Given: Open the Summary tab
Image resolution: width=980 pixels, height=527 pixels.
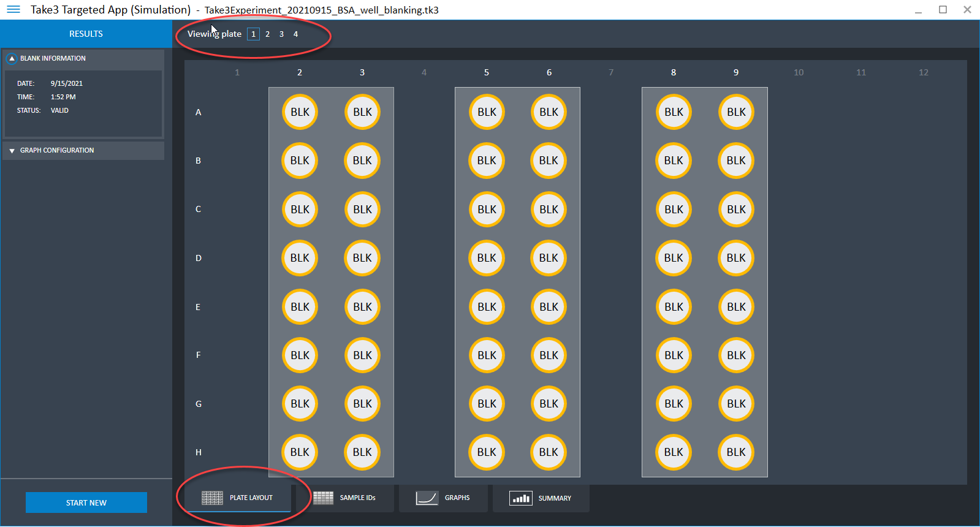Looking at the screenshot, I should point(554,499).
